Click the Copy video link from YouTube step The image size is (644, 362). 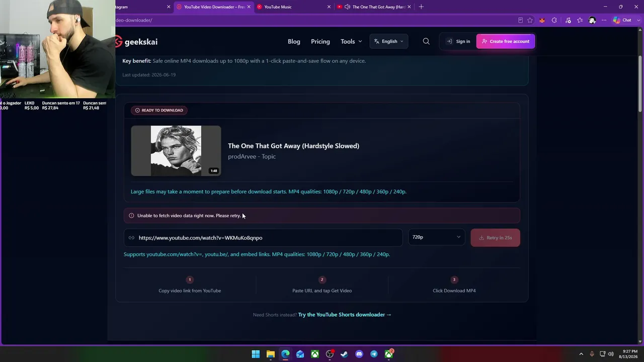(x=190, y=291)
